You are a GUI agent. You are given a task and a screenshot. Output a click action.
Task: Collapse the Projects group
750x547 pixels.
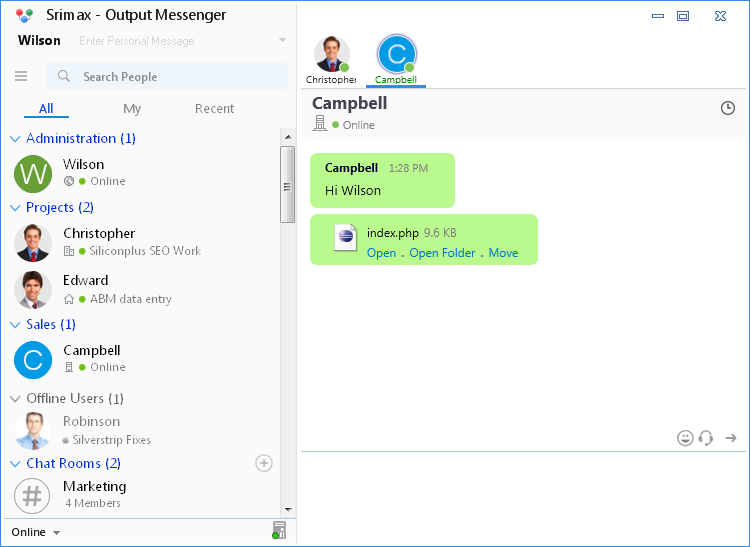coord(15,208)
